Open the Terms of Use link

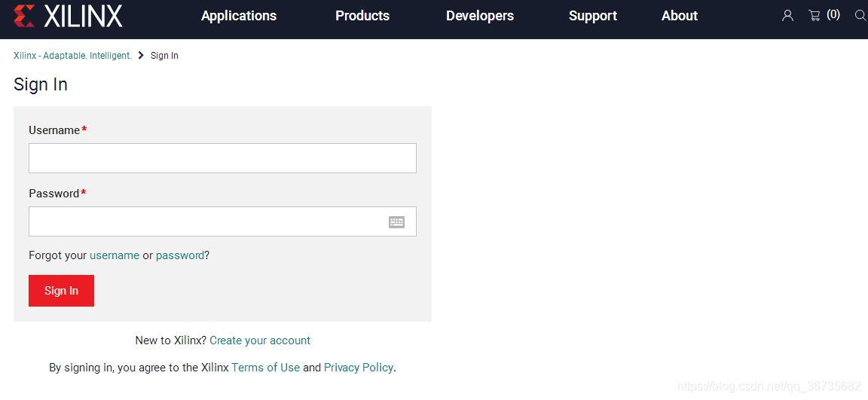266,368
